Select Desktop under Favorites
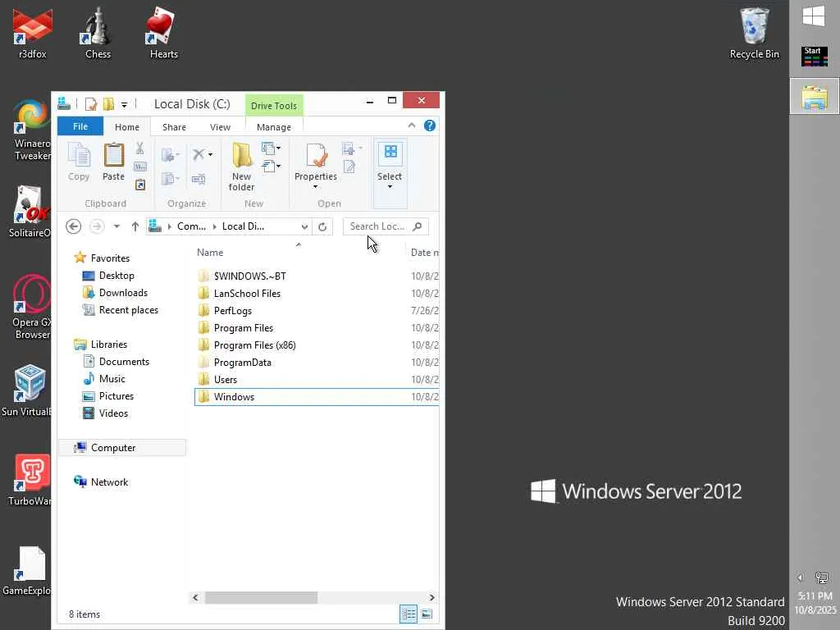 click(116, 276)
